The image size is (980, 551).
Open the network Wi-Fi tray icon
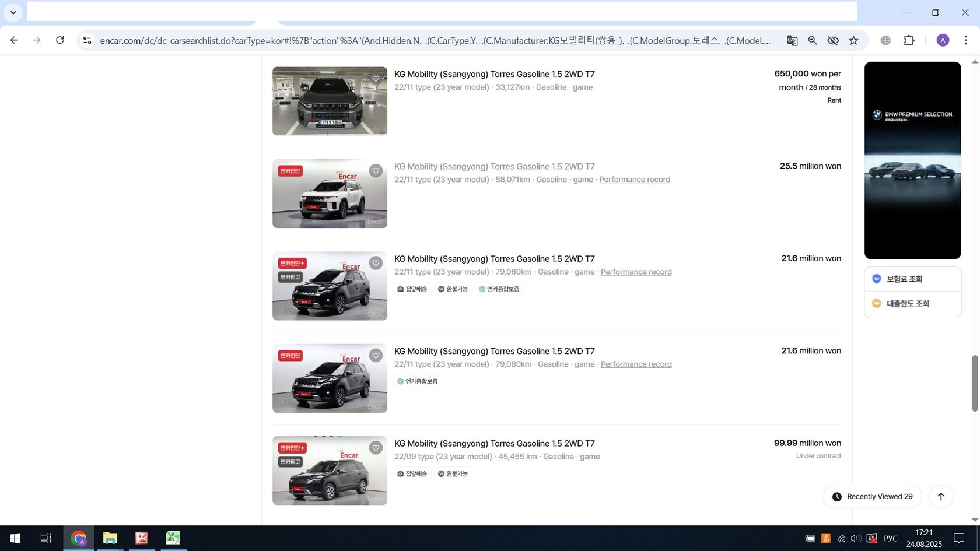841,538
